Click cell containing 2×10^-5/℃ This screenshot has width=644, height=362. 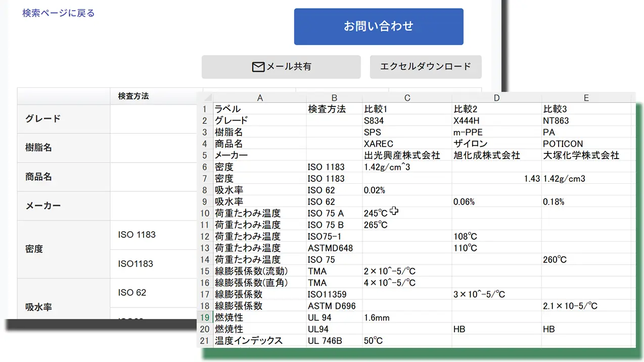coord(407,271)
